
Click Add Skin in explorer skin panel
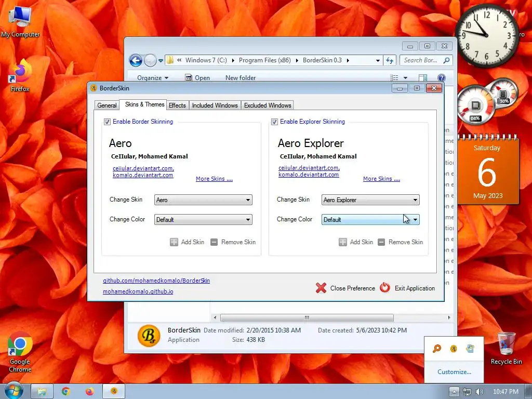pos(356,242)
